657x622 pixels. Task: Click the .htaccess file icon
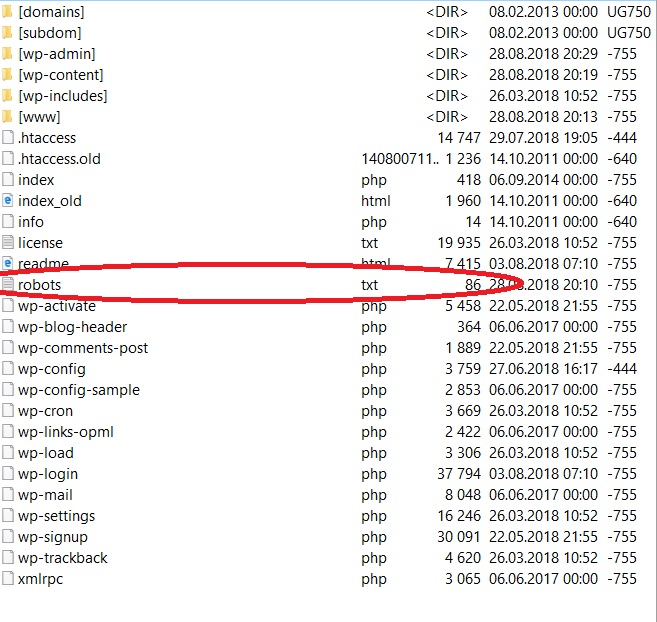coord(8,138)
